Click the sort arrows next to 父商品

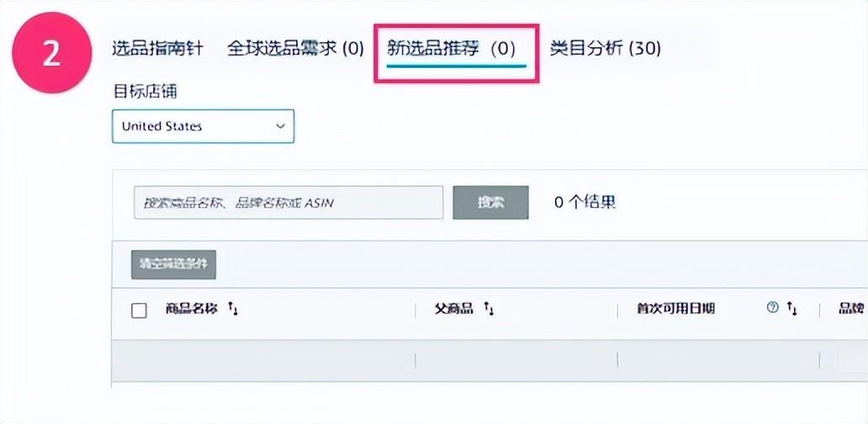pyautogui.click(x=489, y=310)
